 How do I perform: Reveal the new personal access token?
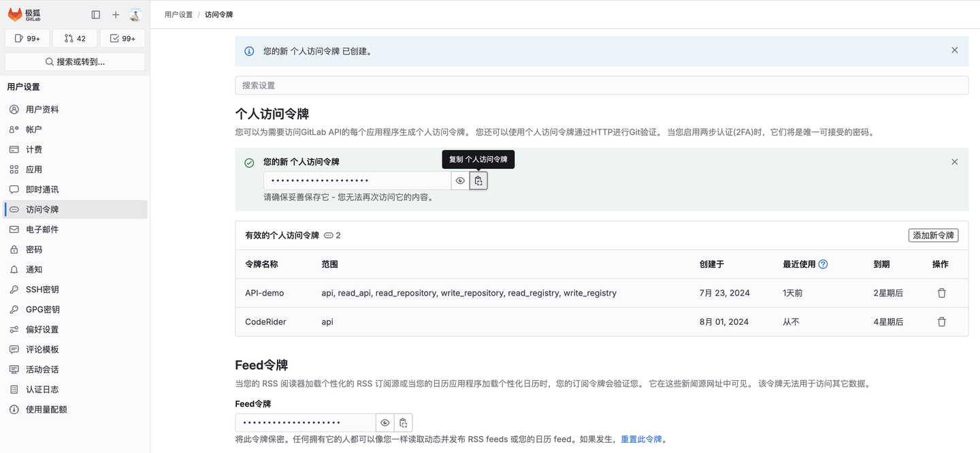[460, 180]
